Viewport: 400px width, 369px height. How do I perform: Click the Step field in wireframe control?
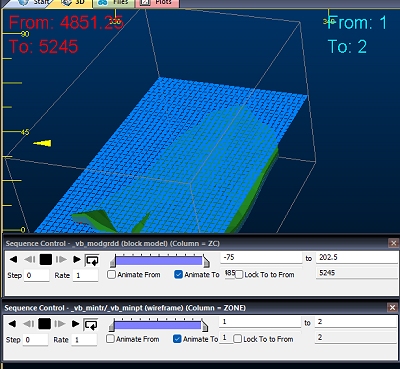coord(35,340)
